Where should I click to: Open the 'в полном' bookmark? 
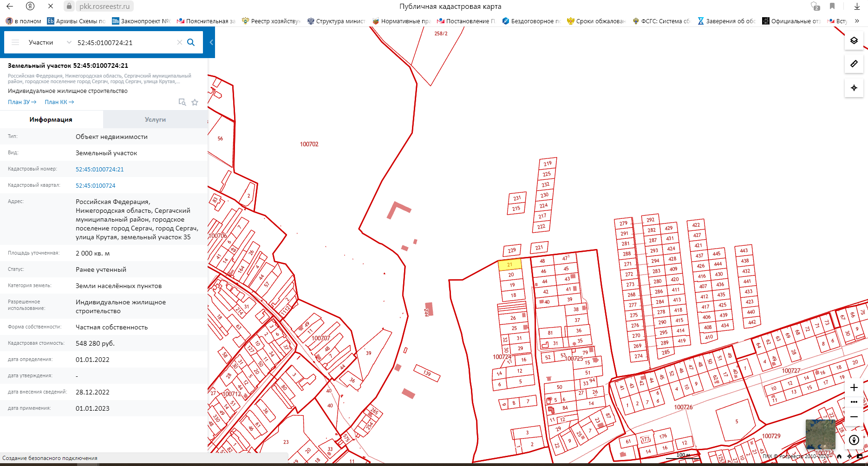point(23,21)
